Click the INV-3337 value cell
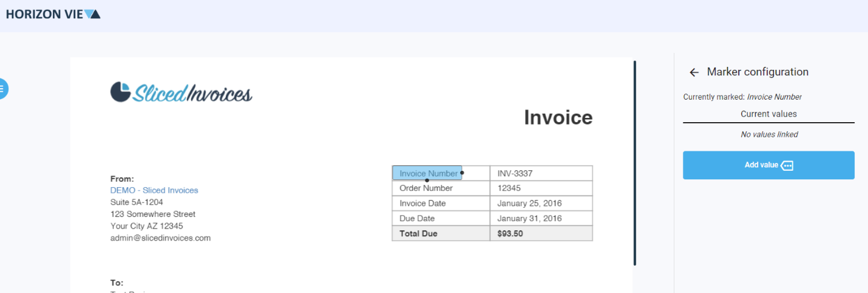The width and height of the screenshot is (868, 293). [x=515, y=173]
